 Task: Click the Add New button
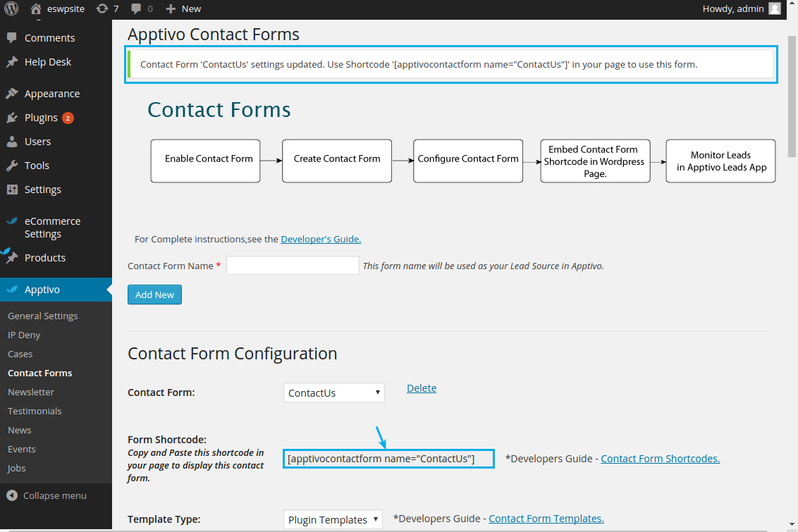coord(154,295)
